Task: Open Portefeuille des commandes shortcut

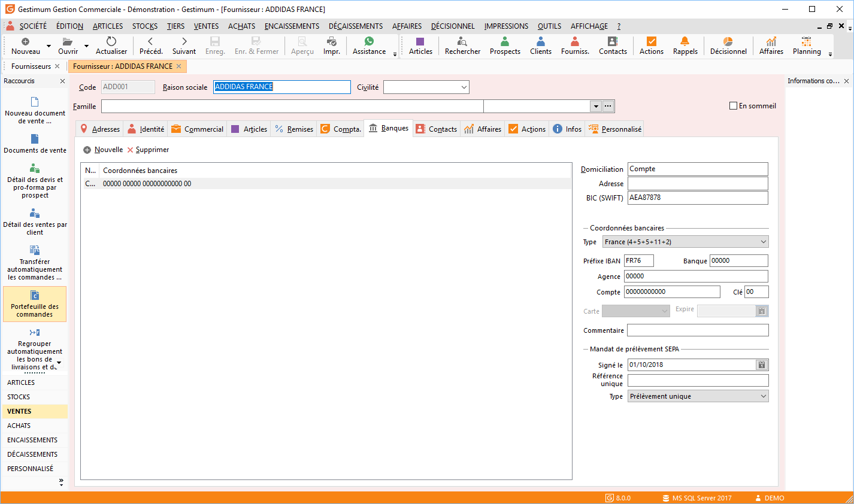Action: pos(35,304)
